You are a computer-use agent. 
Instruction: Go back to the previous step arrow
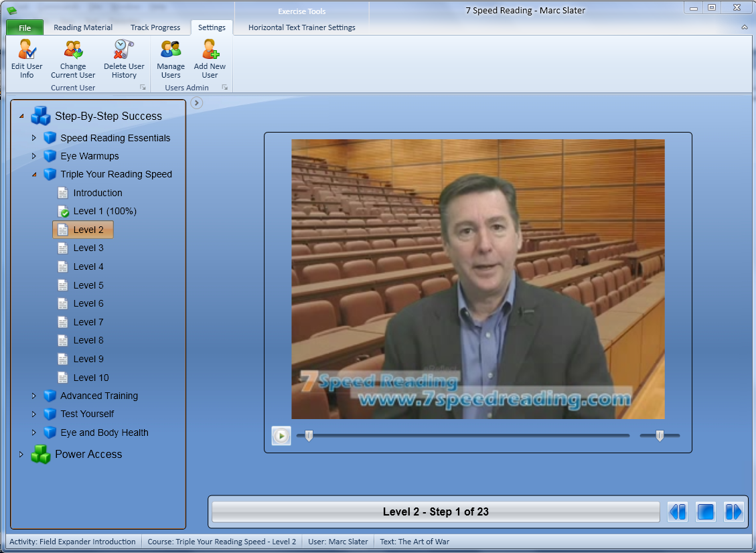pos(678,512)
